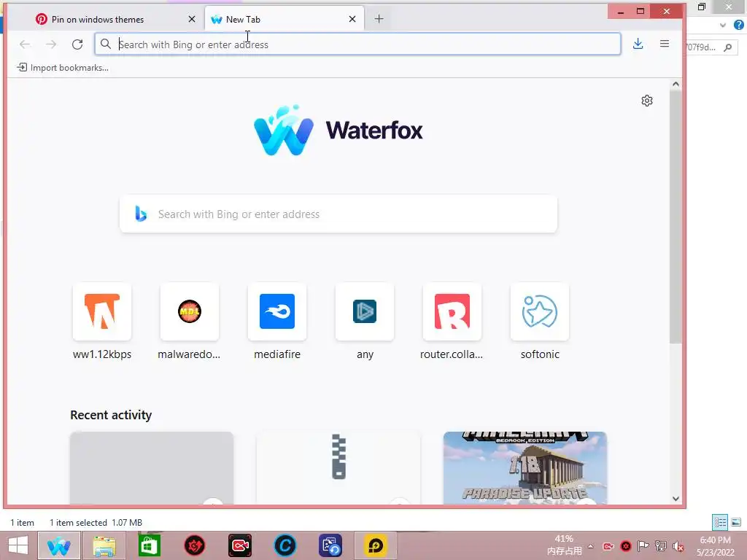Close the New Tab tab
The height and width of the screenshot is (560, 747).
click(x=352, y=19)
